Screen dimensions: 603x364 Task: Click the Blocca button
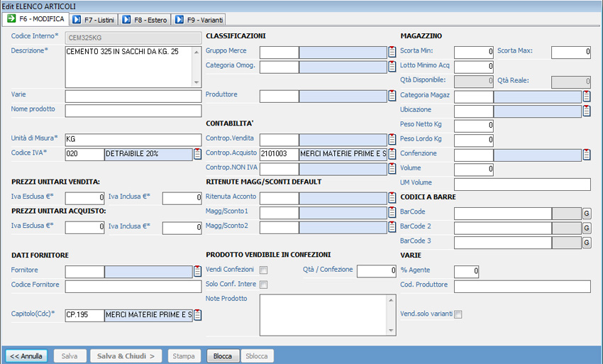click(223, 355)
